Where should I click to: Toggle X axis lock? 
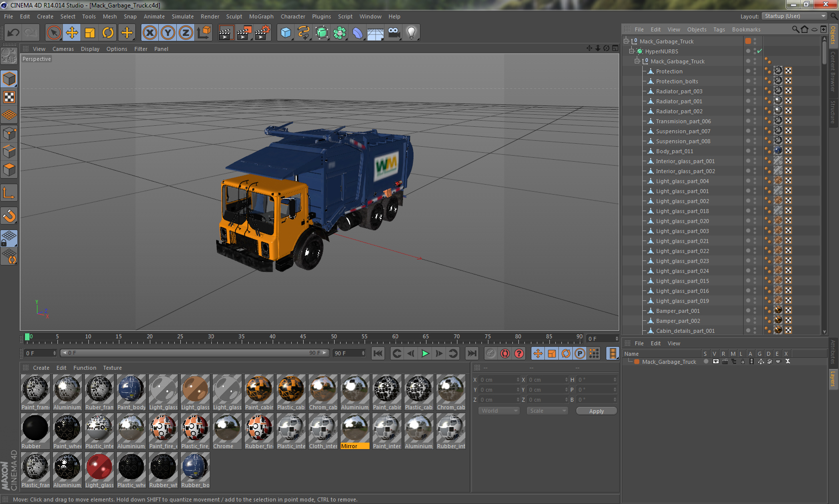pos(150,33)
